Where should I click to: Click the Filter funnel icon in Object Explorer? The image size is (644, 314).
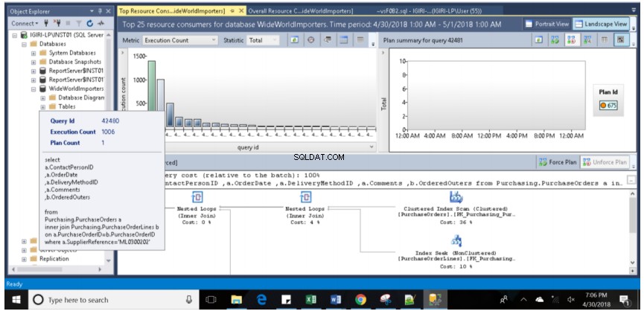tap(79, 24)
